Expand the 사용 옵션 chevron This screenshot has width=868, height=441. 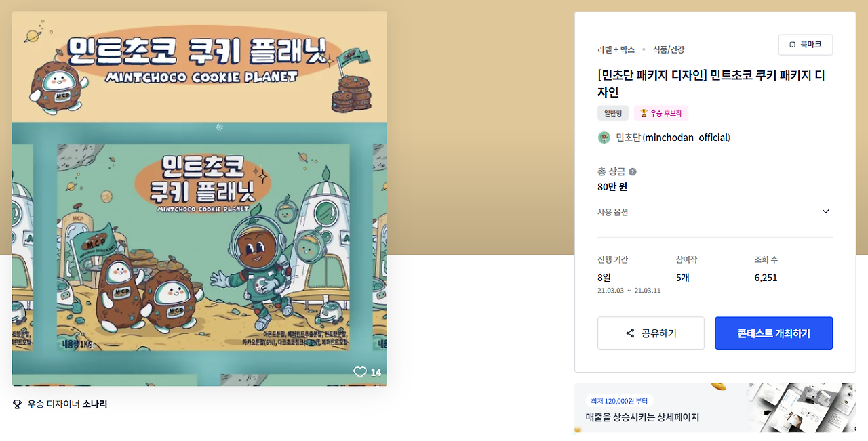(826, 211)
